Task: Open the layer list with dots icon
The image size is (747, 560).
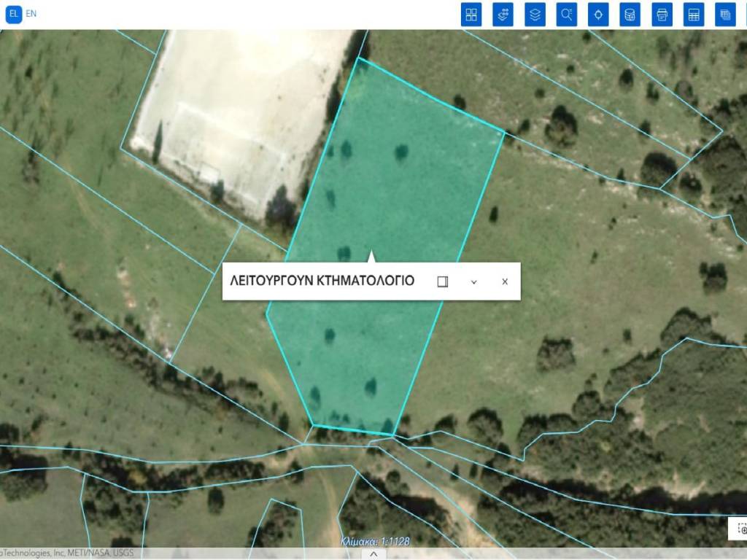Action: point(503,15)
